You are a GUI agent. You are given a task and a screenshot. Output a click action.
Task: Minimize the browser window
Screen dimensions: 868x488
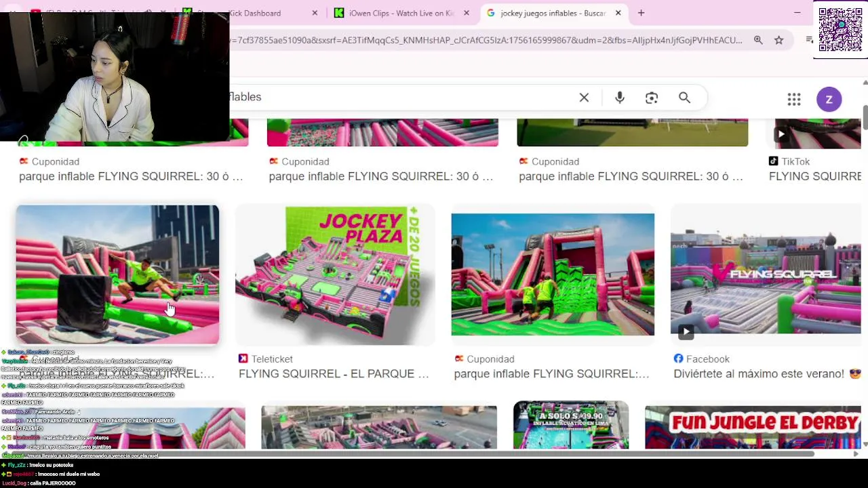click(x=797, y=13)
